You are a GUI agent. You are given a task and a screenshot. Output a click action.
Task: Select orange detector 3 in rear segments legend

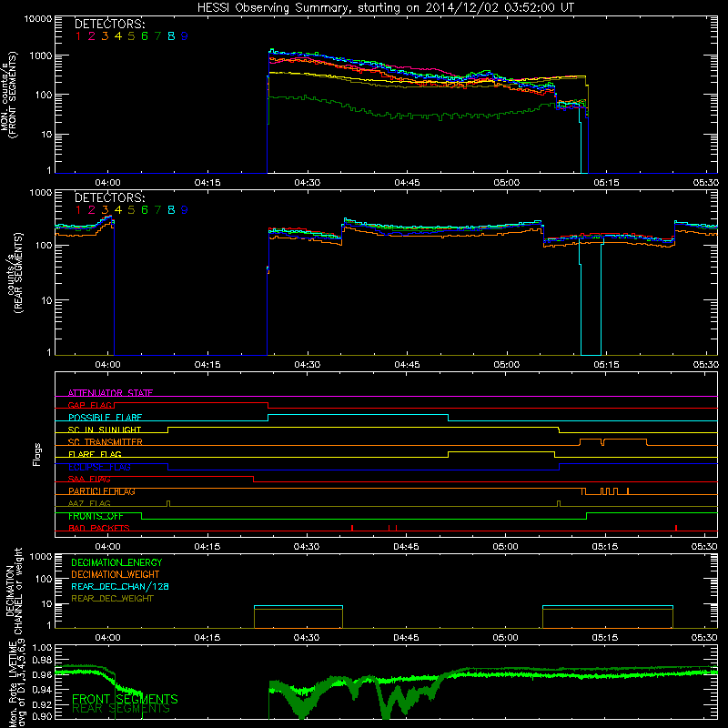coord(105,210)
